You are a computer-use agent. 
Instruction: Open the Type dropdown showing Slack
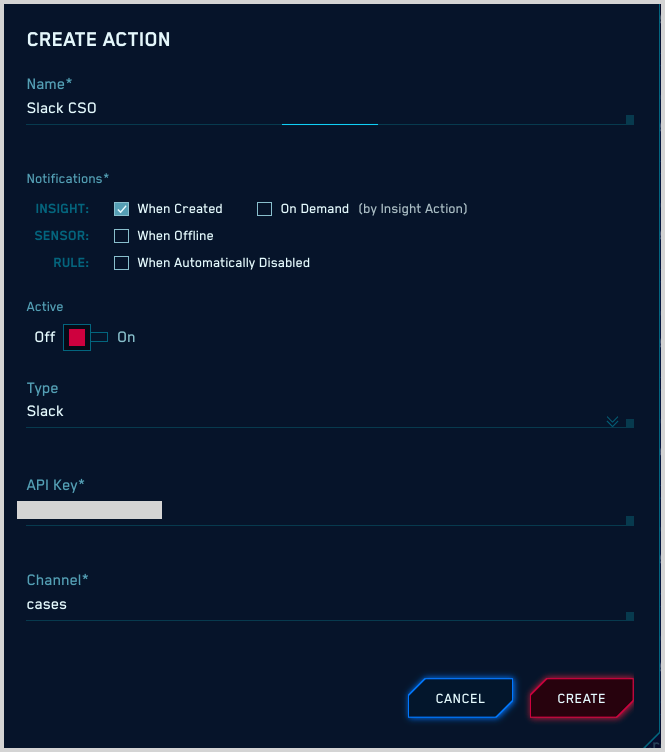click(x=300, y=411)
